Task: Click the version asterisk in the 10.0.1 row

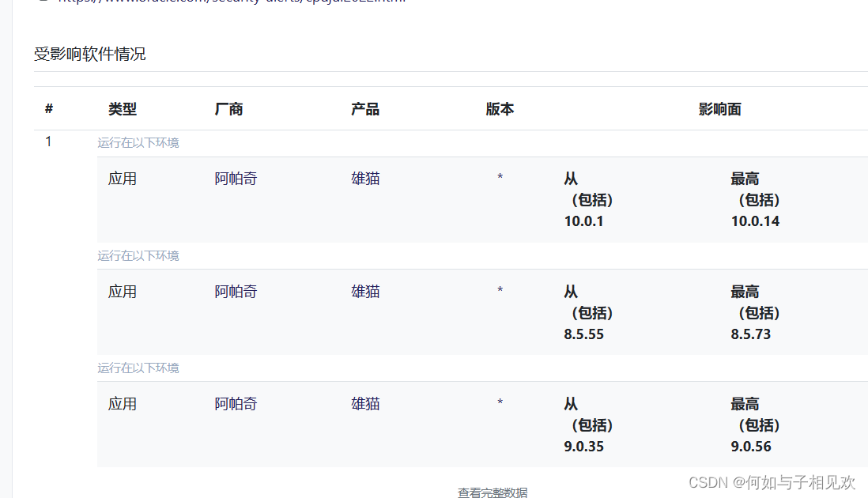Action: 500,177
